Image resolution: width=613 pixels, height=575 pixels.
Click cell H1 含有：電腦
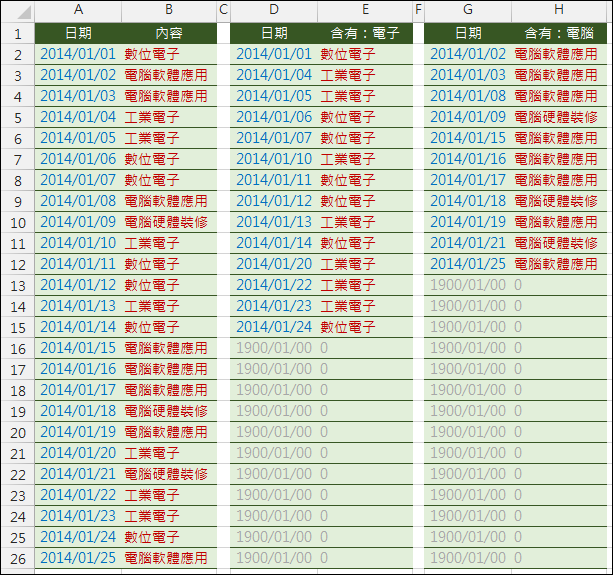(x=559, y=33)
